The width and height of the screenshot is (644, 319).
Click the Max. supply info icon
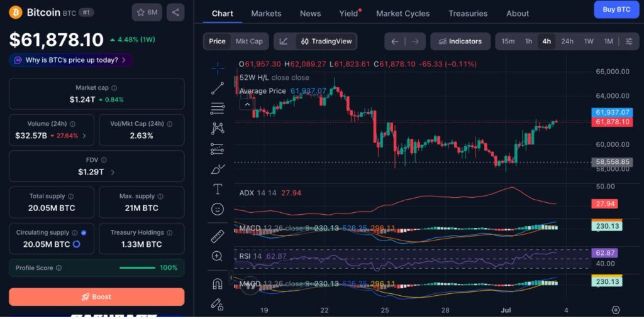(160, 197)
